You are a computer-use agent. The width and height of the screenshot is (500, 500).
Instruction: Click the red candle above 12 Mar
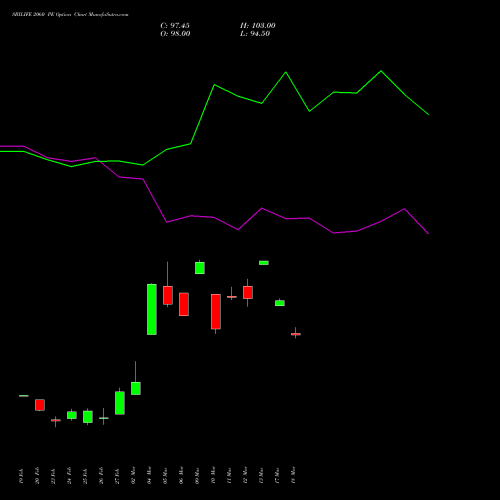click(x=248, y=292)
